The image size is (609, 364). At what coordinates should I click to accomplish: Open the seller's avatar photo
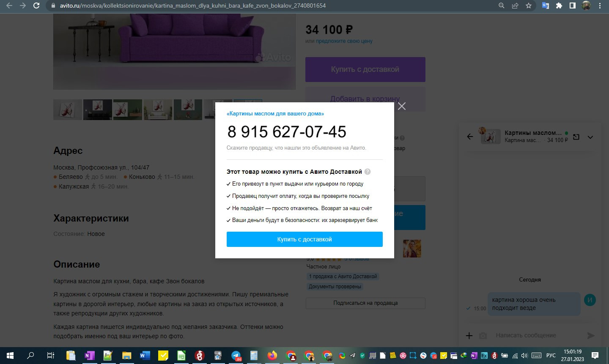tap(412, 249)
